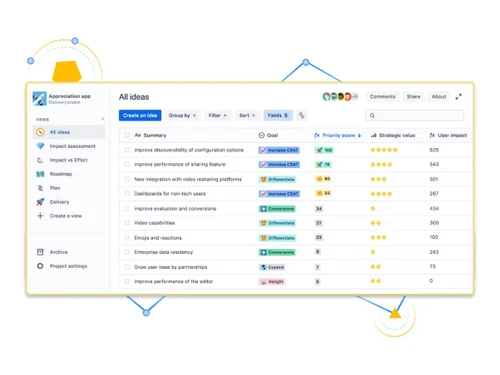The height and width of the screenshot is (375, 500).
Task: Click the Plan list icon
Action: 40,188
